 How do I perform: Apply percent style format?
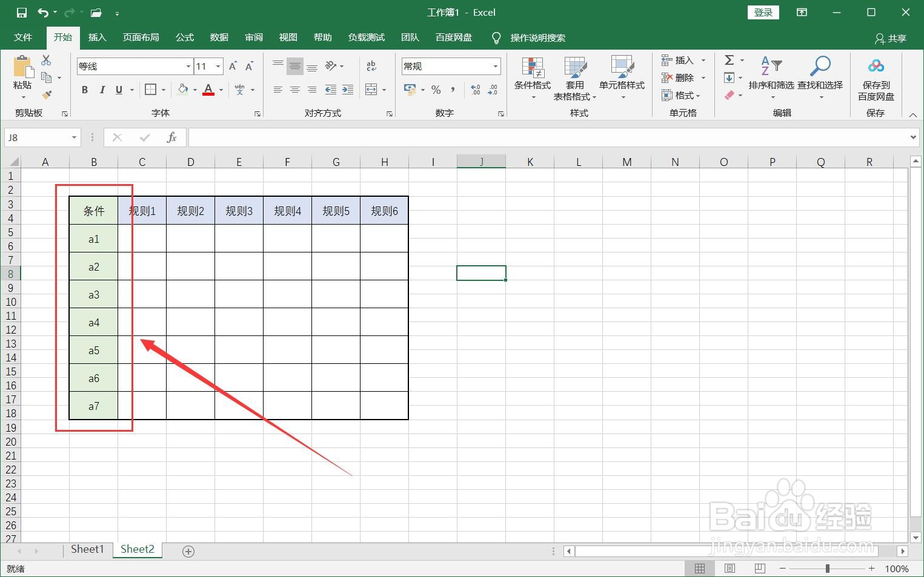point(436,90)
